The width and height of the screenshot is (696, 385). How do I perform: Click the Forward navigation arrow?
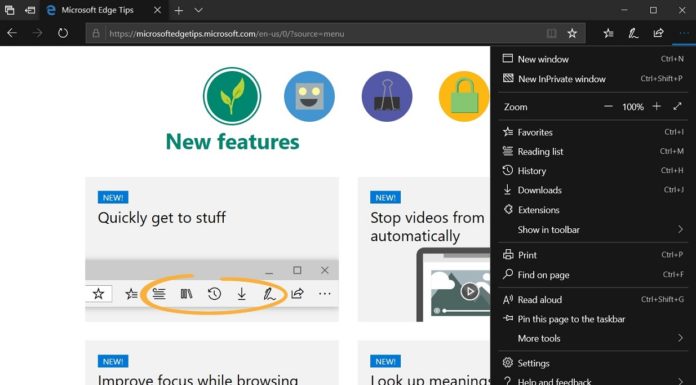coord(38,33)
